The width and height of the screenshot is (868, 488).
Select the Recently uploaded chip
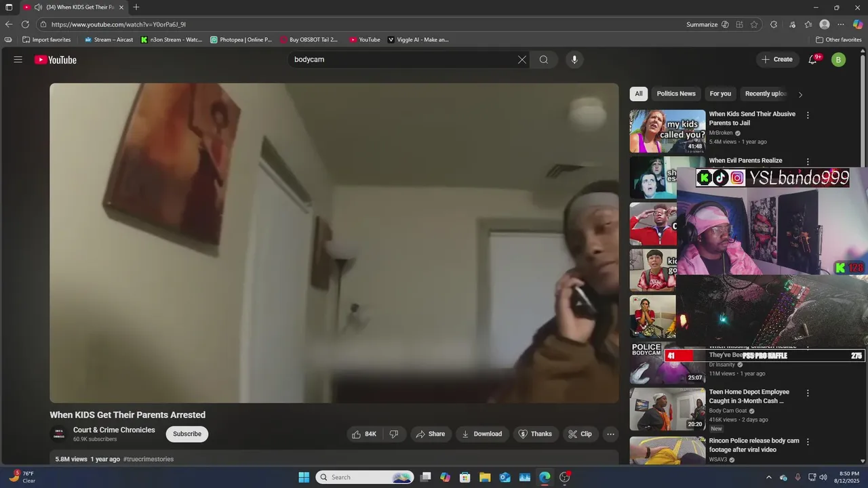pyautogui.click(x=766, y=94)
